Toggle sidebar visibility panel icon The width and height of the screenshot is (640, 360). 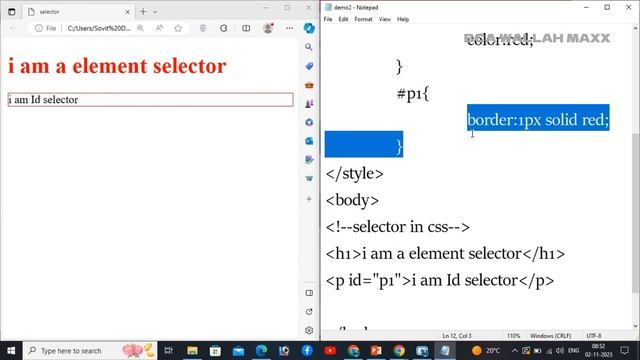tap(309, 293)
